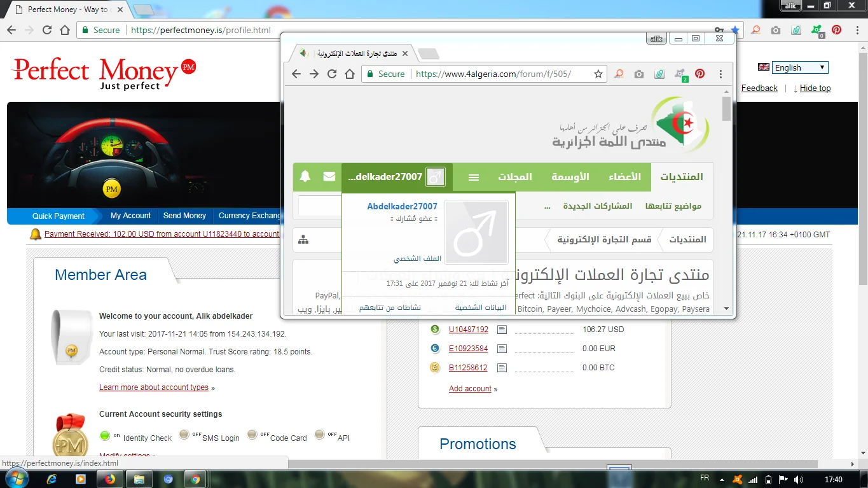Viewport: 868px width, 488px height.
Task: Open details icon beside U10487192 account
Action: [502, 330]
